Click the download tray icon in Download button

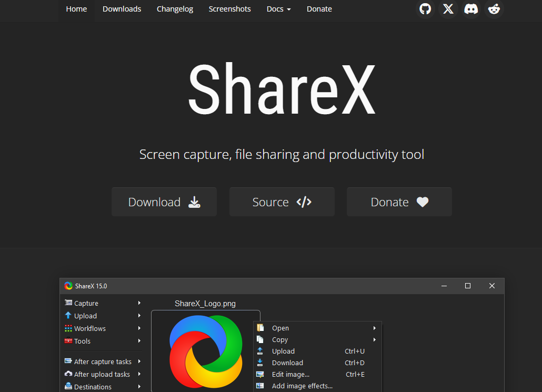pos(194,202)
